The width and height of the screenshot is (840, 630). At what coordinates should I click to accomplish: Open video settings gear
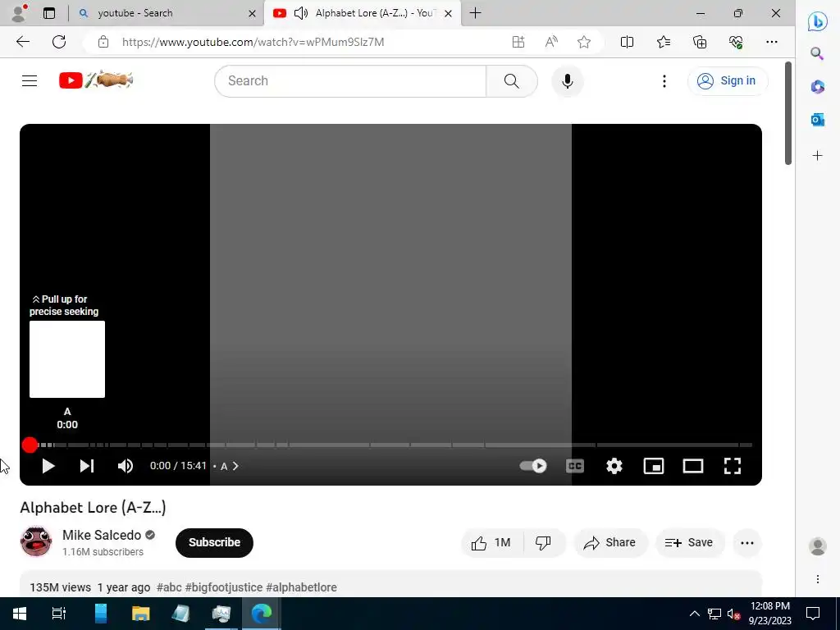pos(614,466)
